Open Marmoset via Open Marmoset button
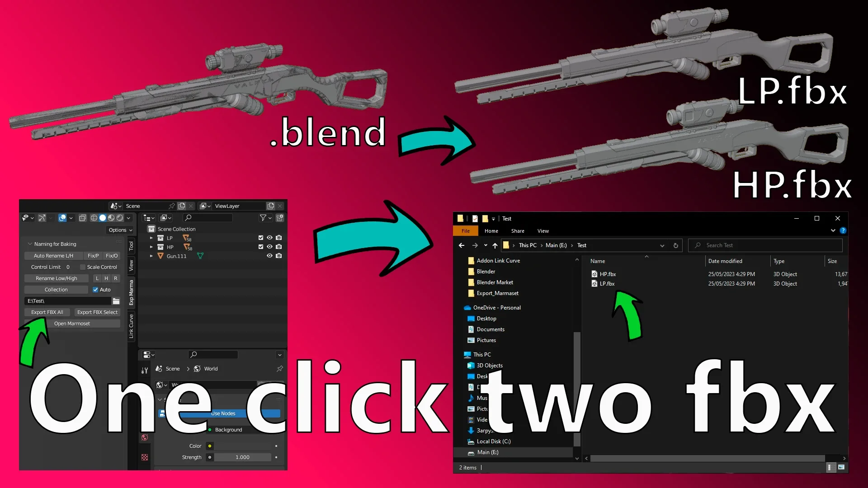 point(72,323)
